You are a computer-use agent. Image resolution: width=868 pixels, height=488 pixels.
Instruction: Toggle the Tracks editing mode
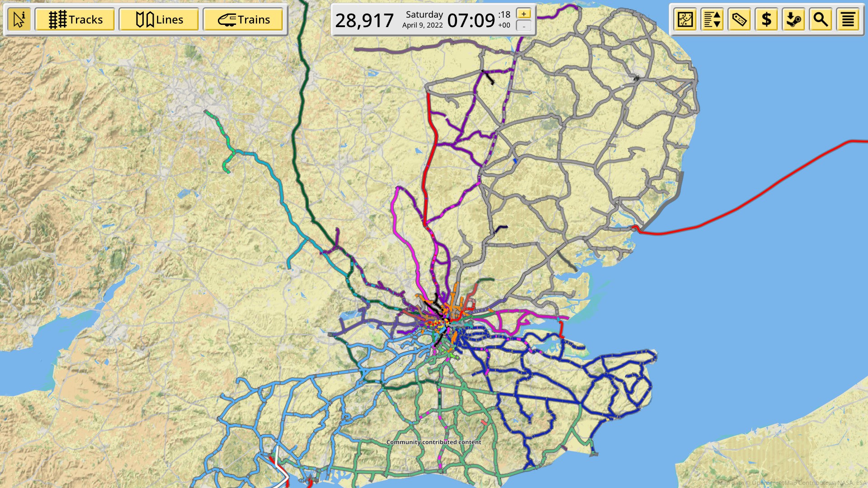pyautogui.click(x=75, y=19)
